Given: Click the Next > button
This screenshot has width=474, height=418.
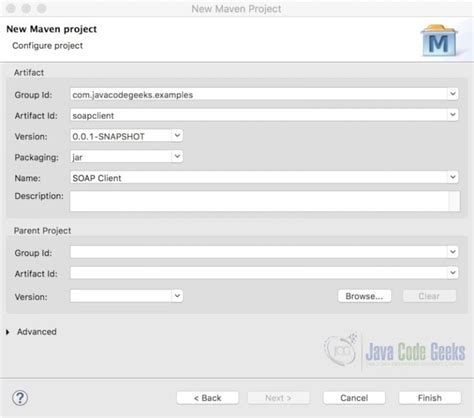Looking at the screenshot, I should click(x=278, y=398).
